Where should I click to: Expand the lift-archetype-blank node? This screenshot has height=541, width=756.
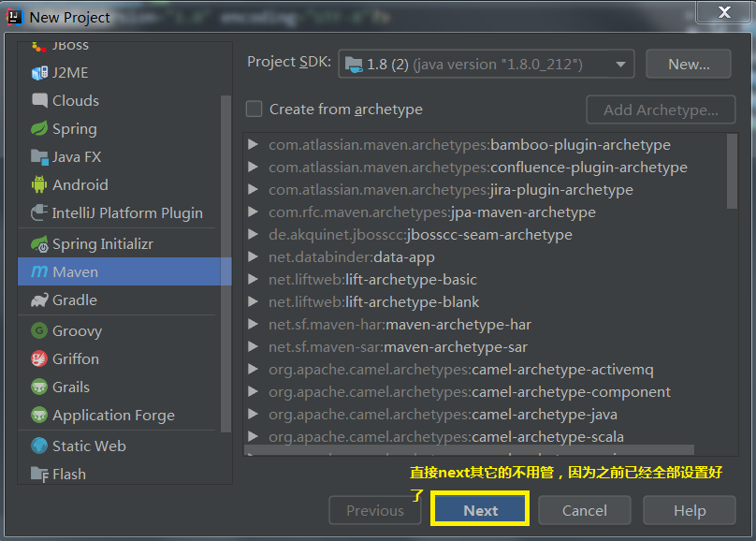(253, 301)
